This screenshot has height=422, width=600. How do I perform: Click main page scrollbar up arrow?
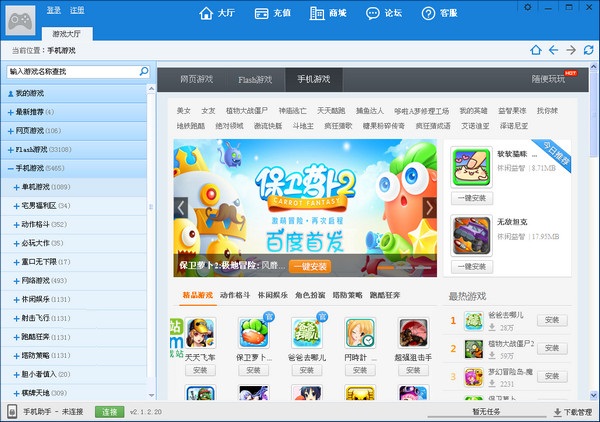593,66
